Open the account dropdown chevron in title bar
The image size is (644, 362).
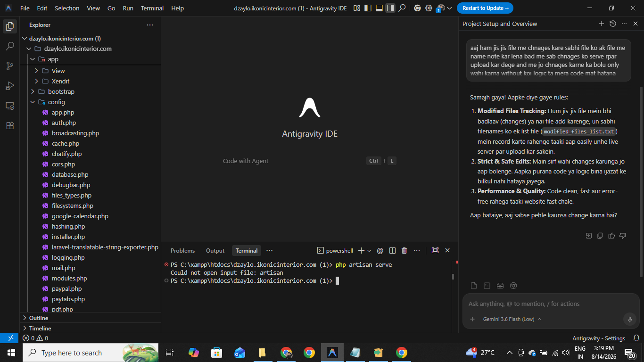pos(449,8)
